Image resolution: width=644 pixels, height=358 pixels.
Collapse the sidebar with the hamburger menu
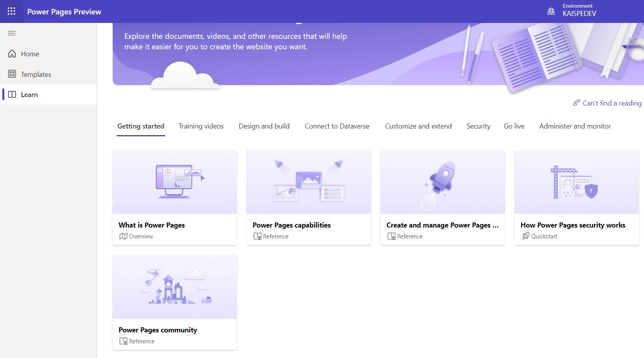[12, 33]
